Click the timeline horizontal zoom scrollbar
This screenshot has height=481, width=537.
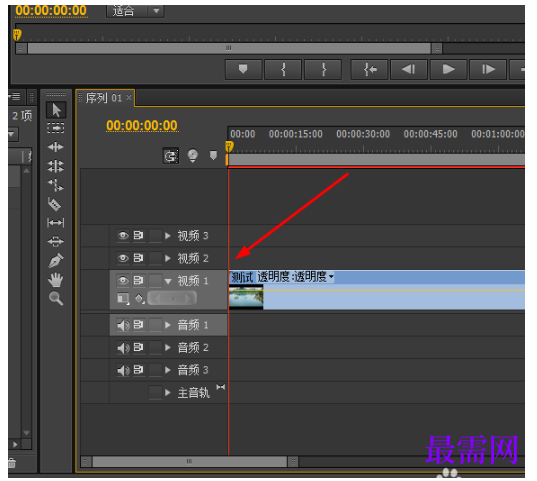(x=190, y=461)
